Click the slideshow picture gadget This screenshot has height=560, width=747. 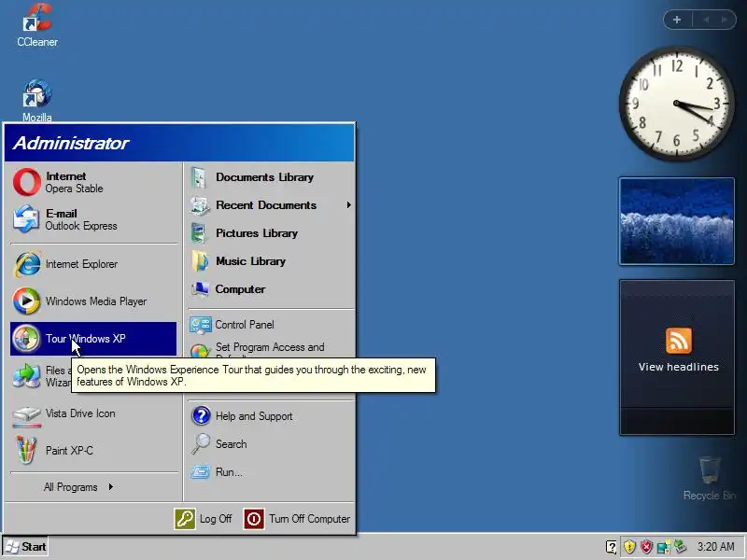pyautogui.click(x=676, y=221)
